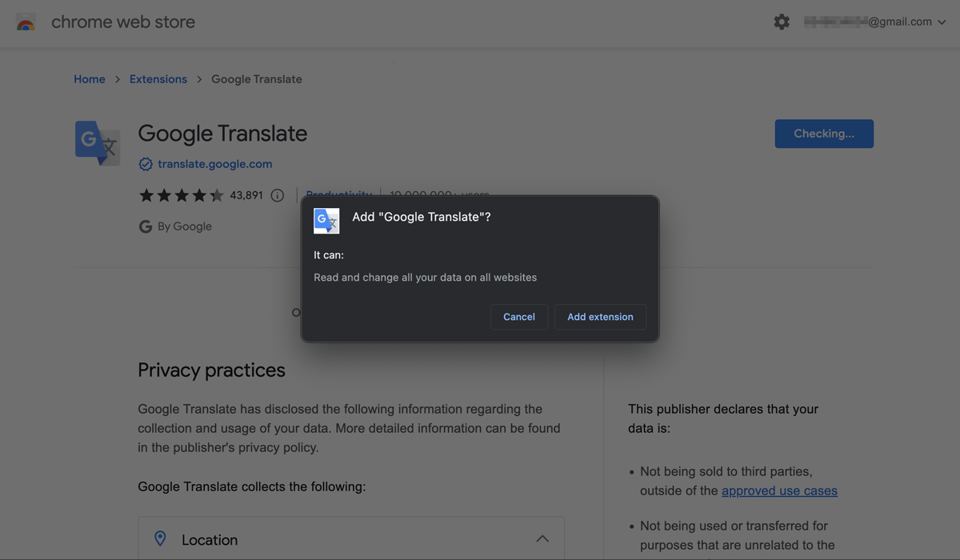Click the chrome web store title text
This screenshot has height=560, width=960.
(123, 22)
